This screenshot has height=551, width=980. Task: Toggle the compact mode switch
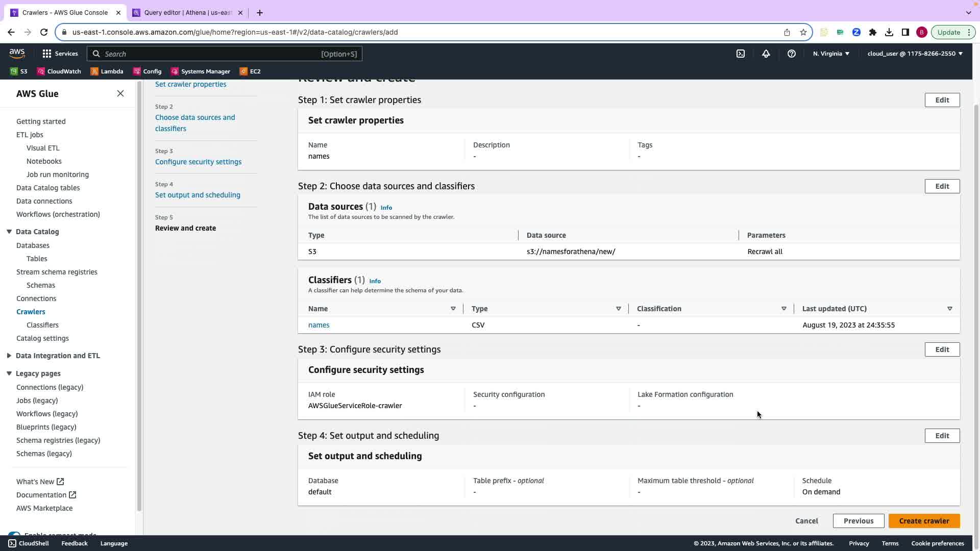(14, 534)
